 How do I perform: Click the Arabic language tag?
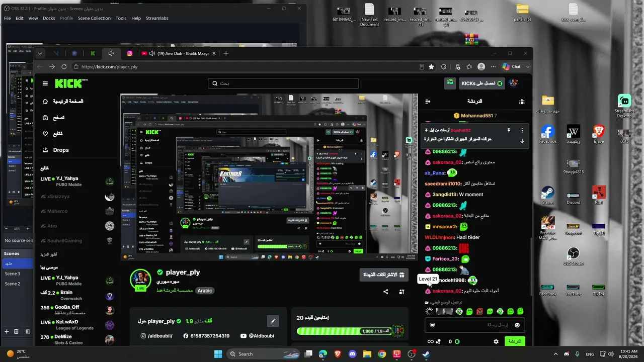205,291
